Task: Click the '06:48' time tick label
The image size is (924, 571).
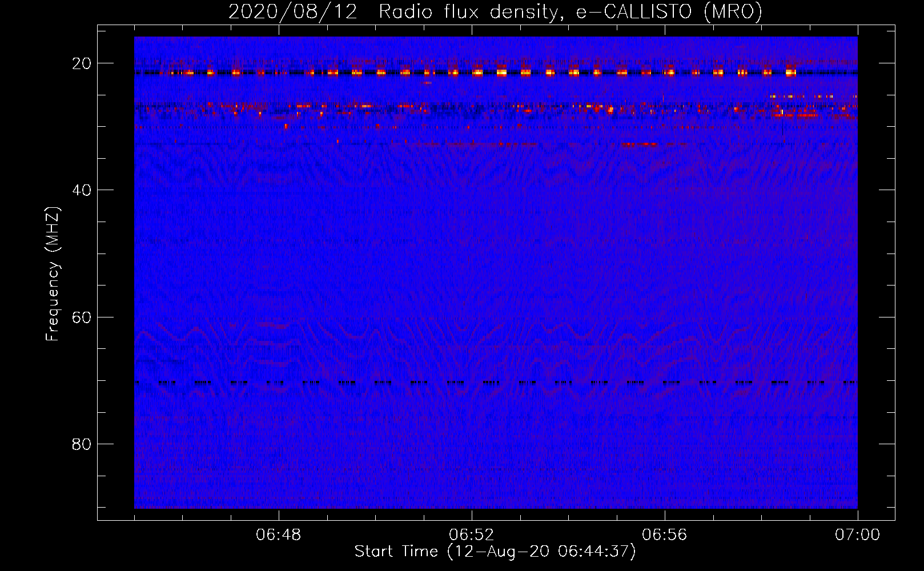Action: coord(279,535)
